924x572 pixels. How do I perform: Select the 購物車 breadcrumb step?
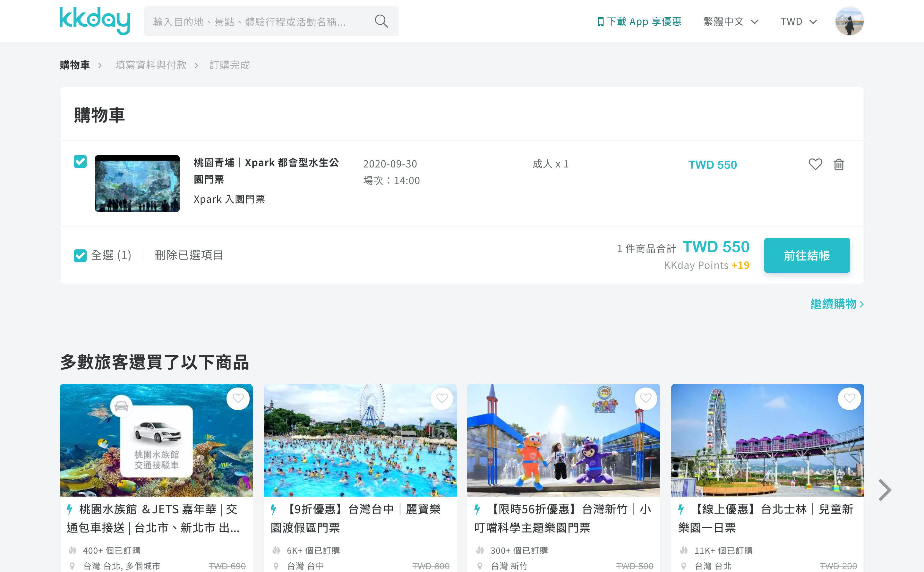(x=75, y=65)
